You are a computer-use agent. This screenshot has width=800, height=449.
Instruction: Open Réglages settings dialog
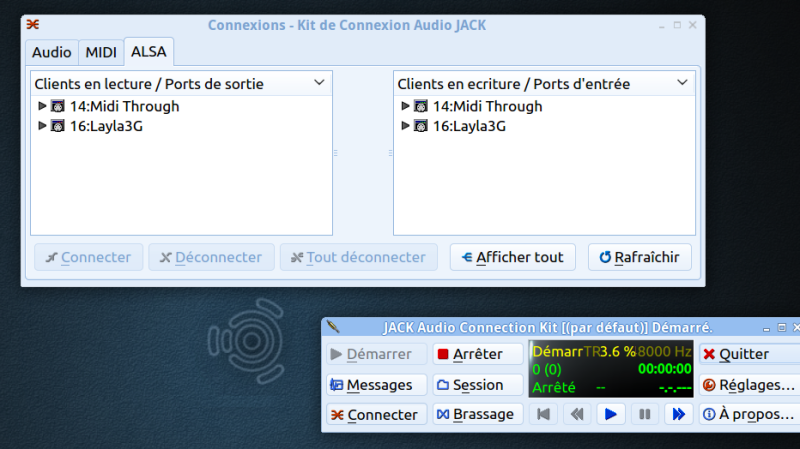pyautogui.click(x=749, y=385)
